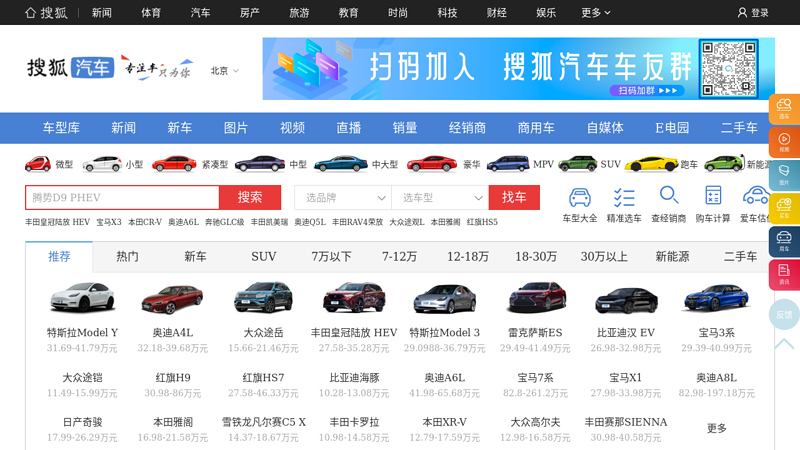Screen dimensions: 800x450
Task: Click the 反馈 feedback bubble
Action: click(784, 315)
